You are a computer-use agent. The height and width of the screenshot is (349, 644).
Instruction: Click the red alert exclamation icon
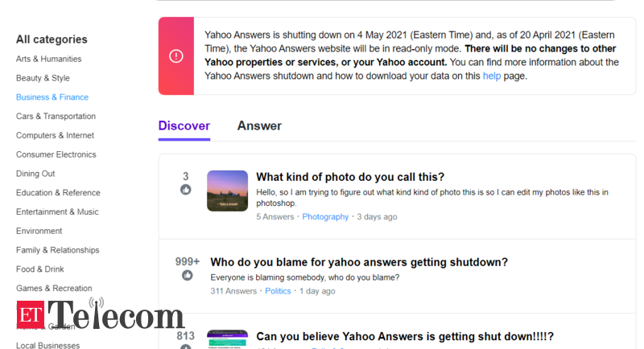point(176,56)
